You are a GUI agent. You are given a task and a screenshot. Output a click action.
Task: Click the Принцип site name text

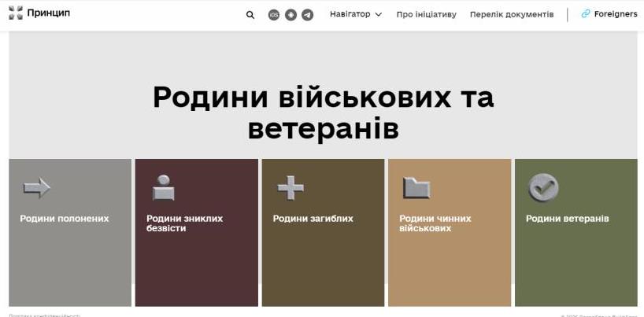(48, 13)
